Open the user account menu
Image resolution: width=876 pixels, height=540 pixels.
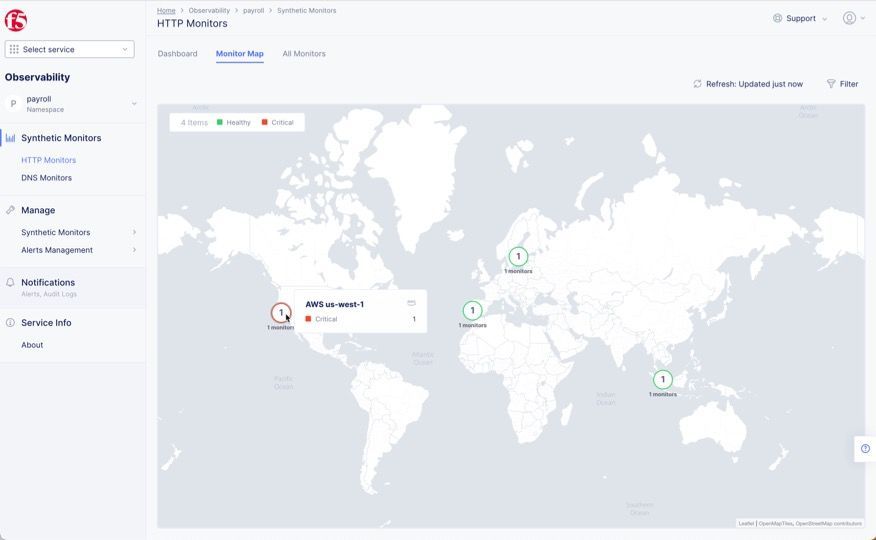[854, 18]
